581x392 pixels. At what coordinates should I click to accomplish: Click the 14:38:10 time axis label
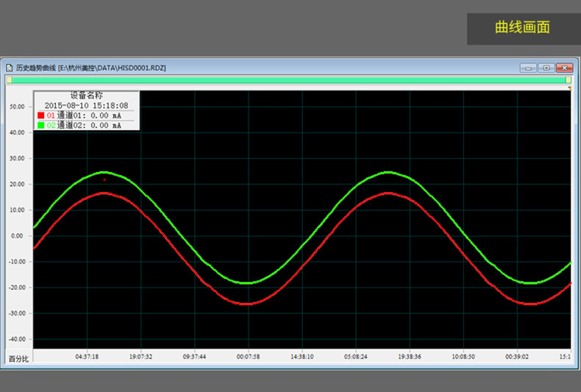pos(302,357)
